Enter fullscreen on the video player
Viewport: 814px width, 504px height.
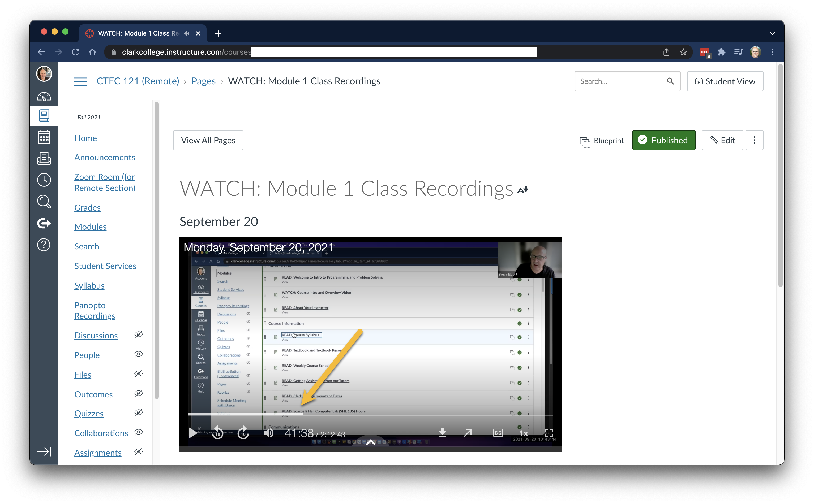(x=549, y=433)
